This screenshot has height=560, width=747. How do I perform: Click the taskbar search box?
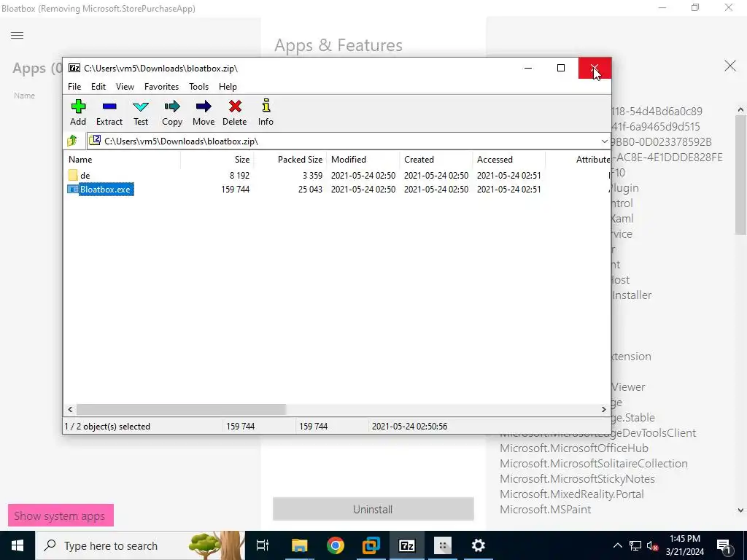click(x=139, y=545)
